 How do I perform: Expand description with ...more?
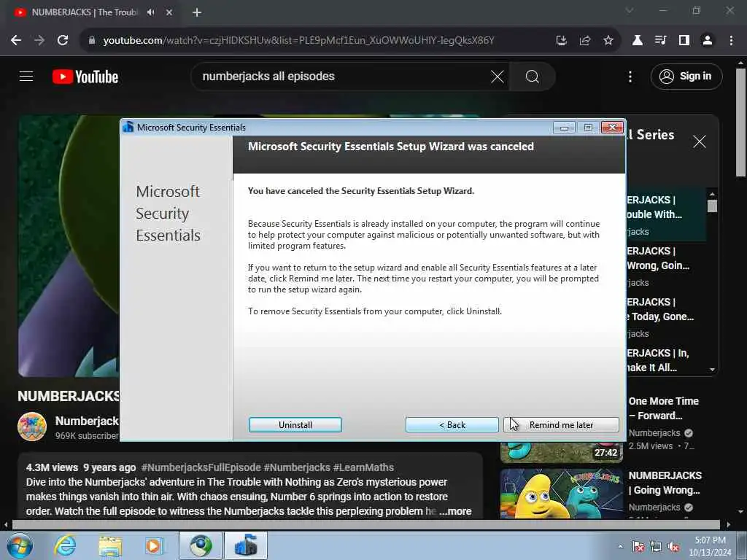pos(455,511)
